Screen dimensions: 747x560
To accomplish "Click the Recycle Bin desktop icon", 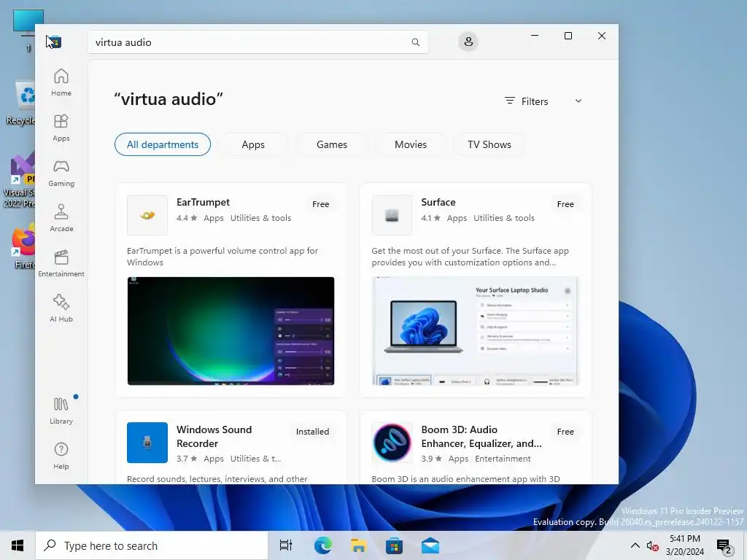I will point(21,104).
